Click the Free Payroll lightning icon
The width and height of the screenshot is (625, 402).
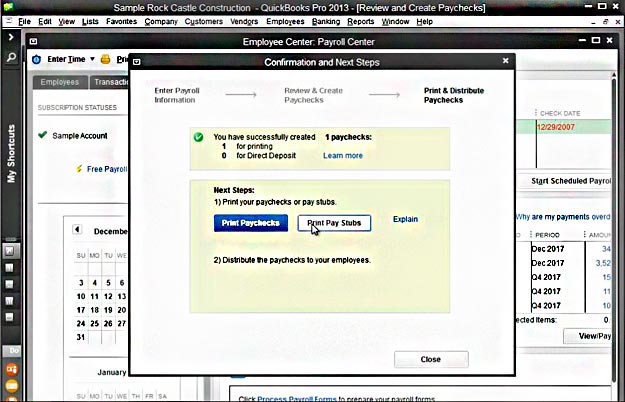pos(79,169)
